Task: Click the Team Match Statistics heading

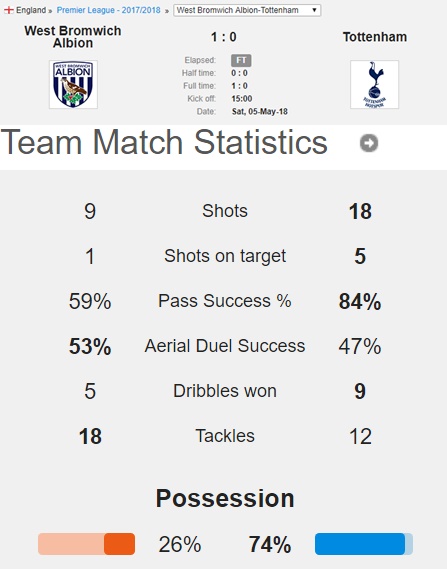Action: (164, 142)
